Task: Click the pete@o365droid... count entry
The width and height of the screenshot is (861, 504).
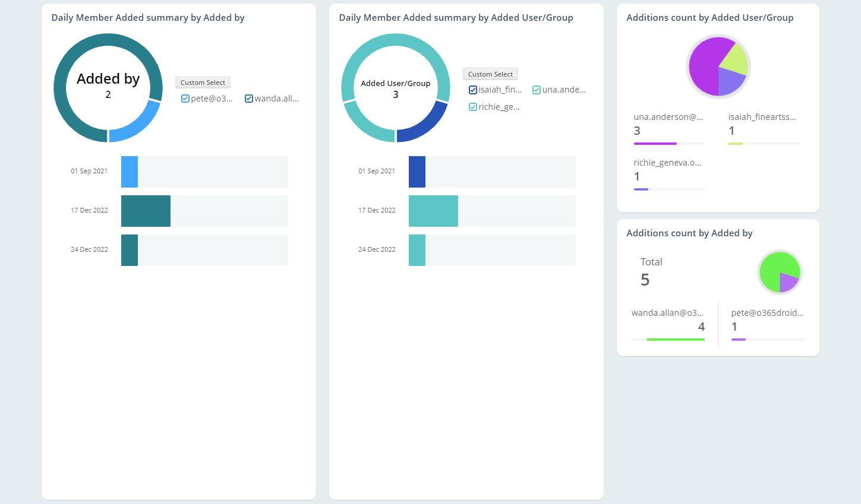Action: coord(767,321)
